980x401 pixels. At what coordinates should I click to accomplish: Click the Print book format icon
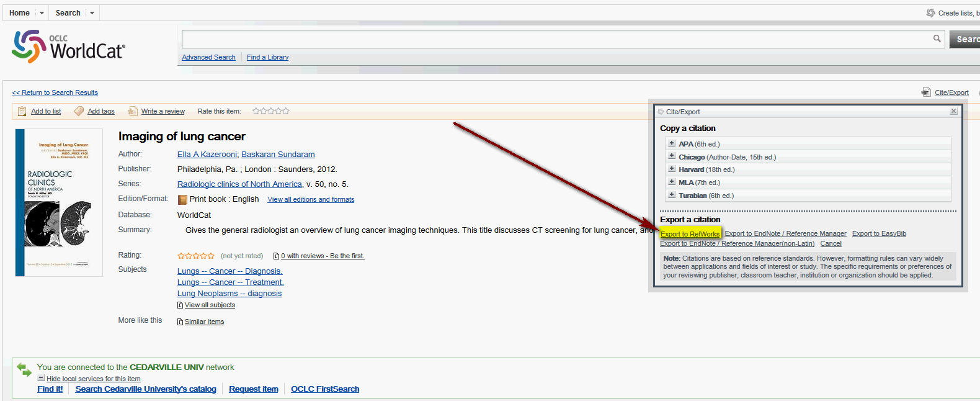point(182,199)
